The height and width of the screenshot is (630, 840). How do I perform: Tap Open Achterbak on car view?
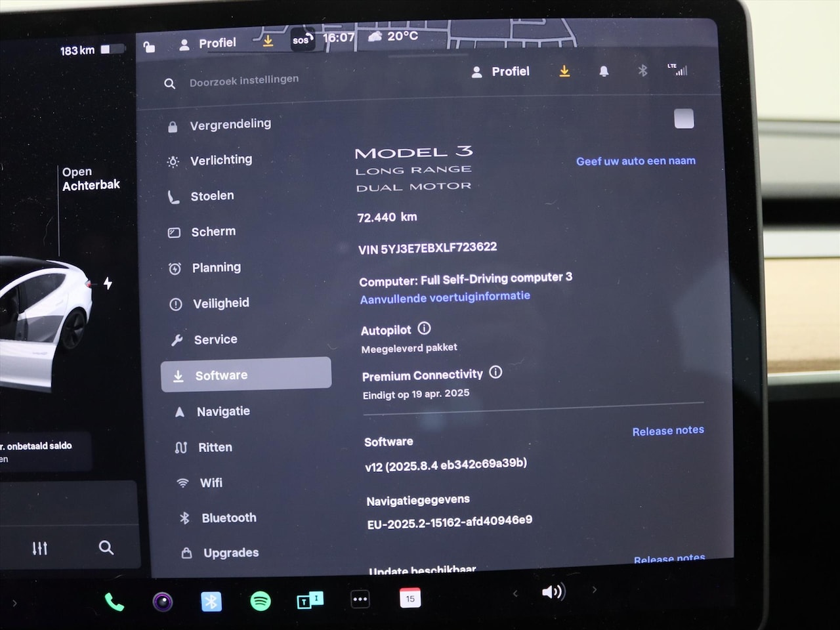pyautogui.click(x=91, y=178)
